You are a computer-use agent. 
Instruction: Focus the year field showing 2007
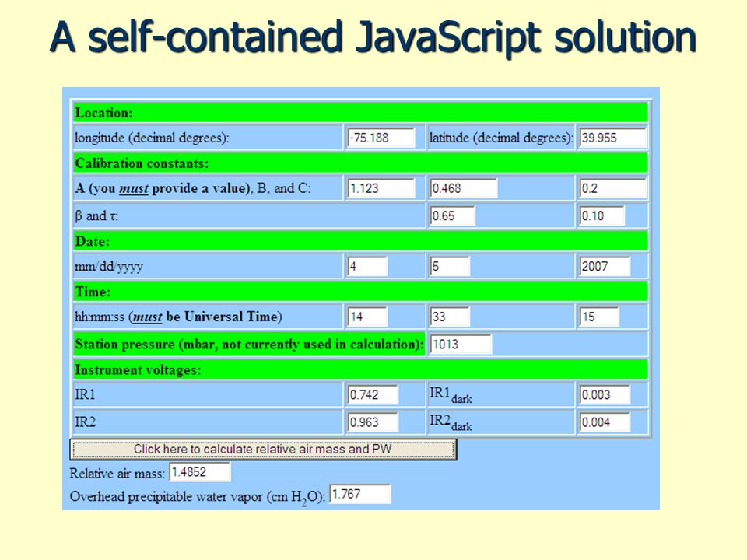tap(605, 266)
